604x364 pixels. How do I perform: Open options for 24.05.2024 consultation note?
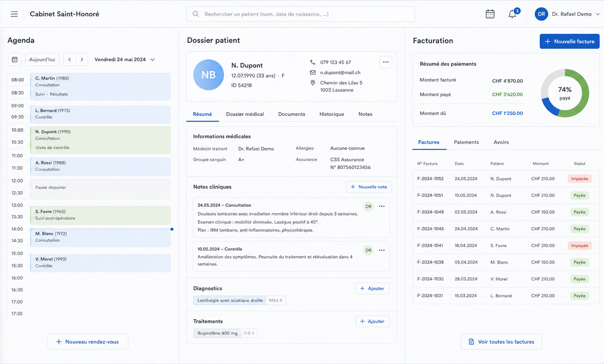382,207
